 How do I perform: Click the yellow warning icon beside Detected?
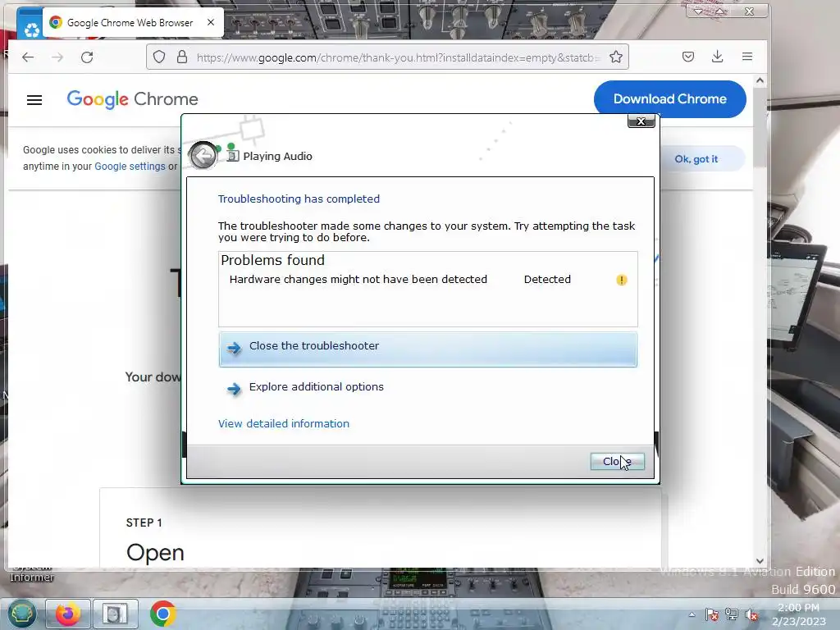coord(622,280)
